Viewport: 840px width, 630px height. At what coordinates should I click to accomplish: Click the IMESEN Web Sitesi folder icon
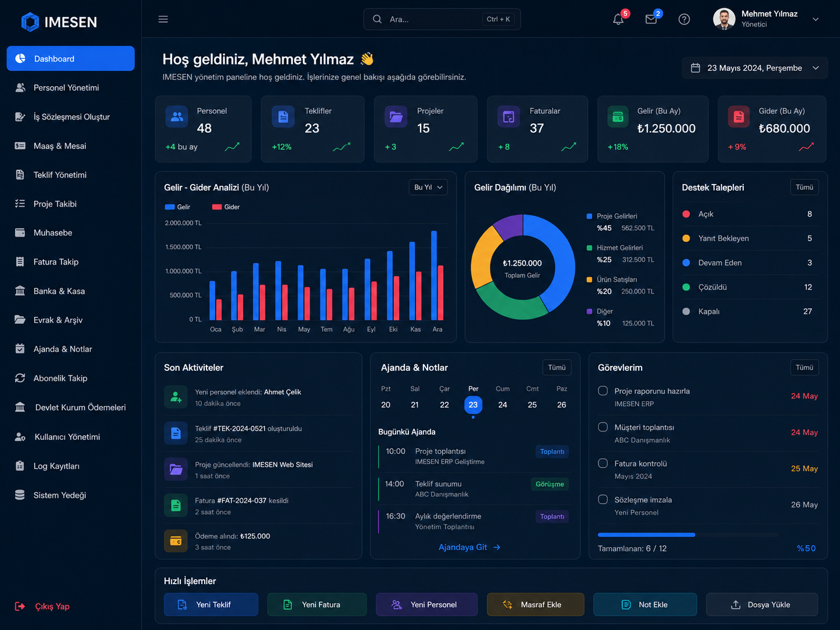click(176, 469)
